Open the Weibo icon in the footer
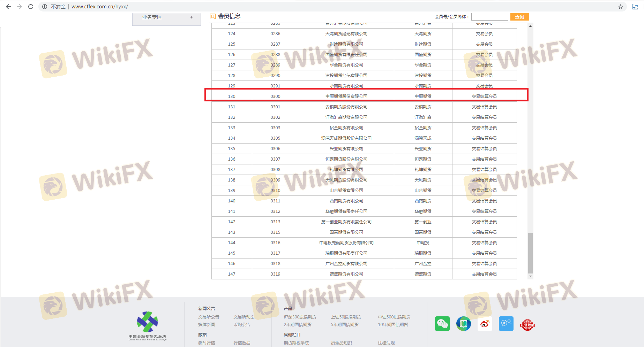Viewport: 644px width, 347px height. click(485, 324)
